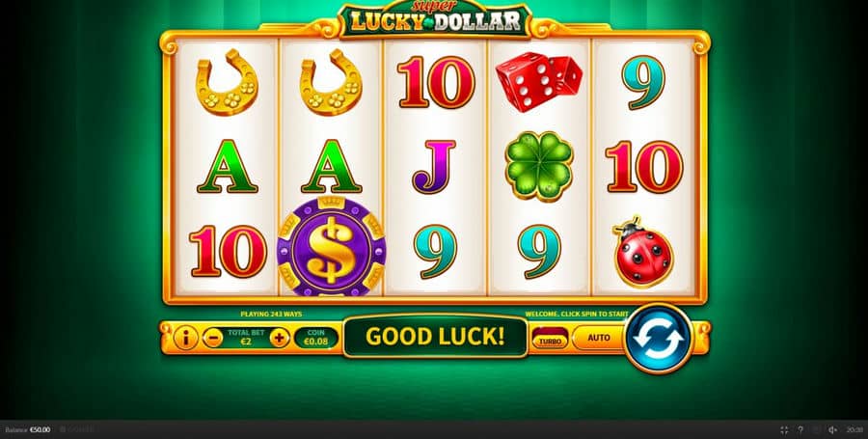Open the Auto spin options
This screenshot has height=439, width=868.
tap(599, 338)
